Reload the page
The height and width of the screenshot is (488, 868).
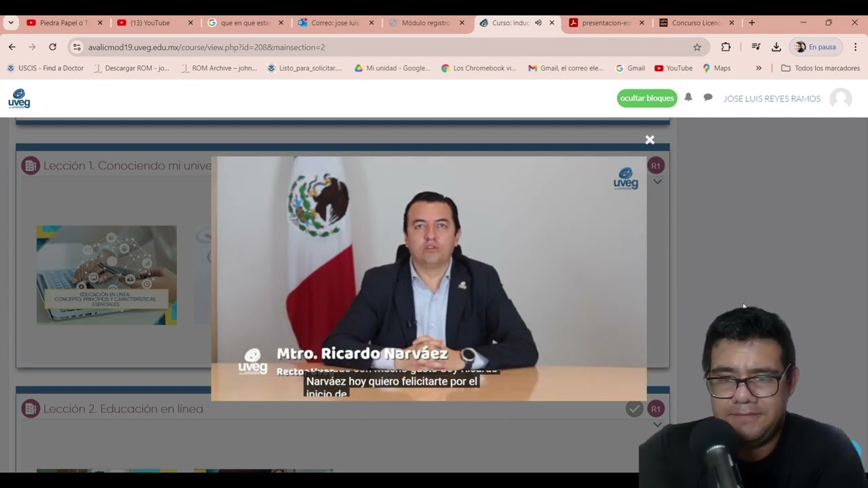(52, 47)
